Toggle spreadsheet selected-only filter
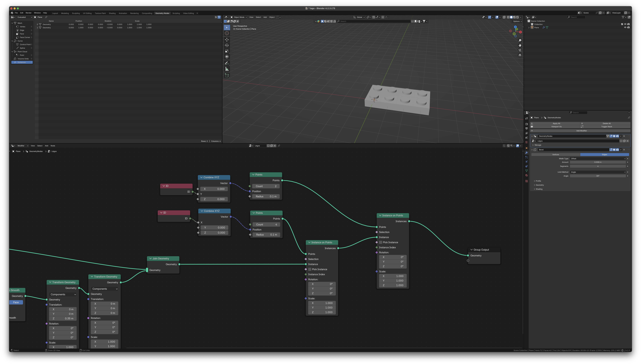 coord(216,17)
